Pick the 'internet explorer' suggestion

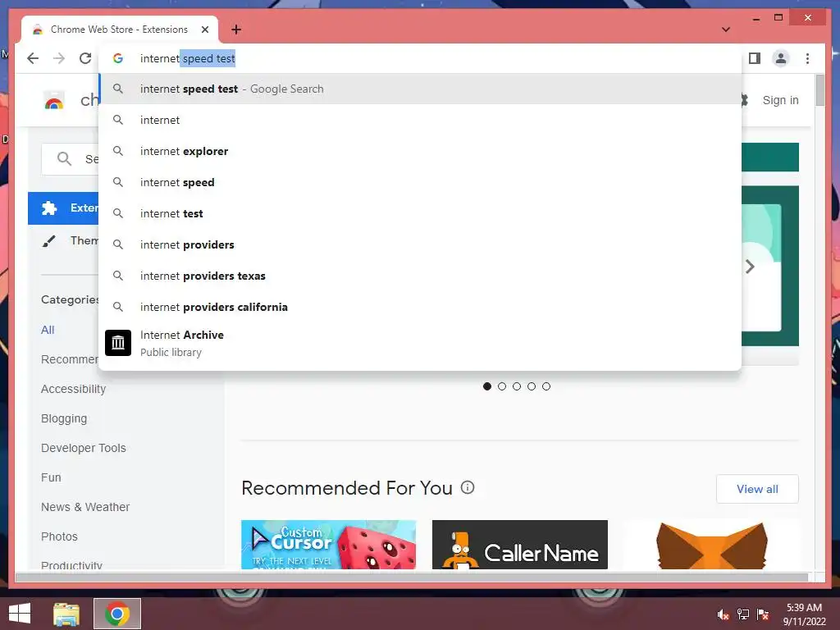(421, 151)
